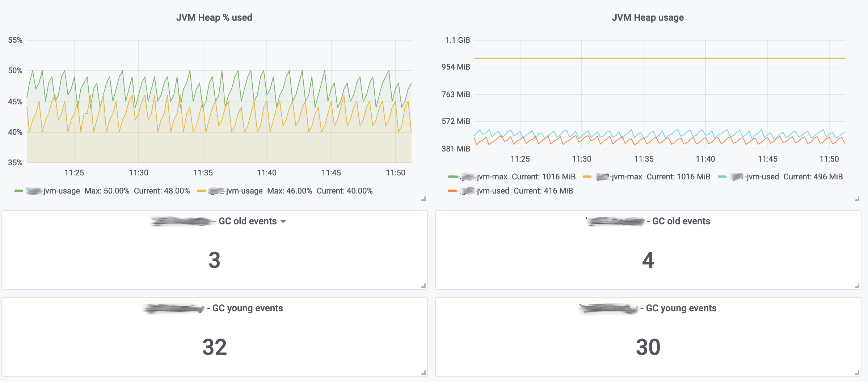Click 11:35 on the JVM Heap % used time axis
Viewport: 868px width, 382px height.
coord(203,173)
